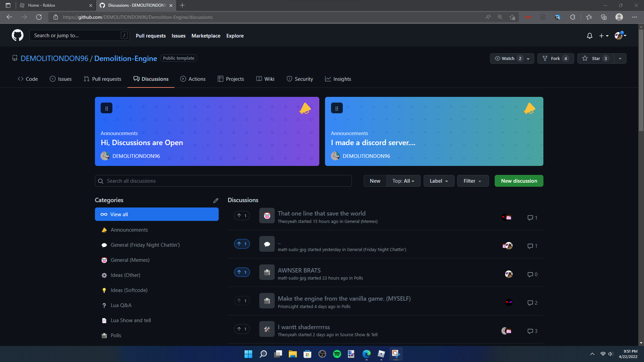Screen dimensions: 644x362
Task: Upvote "That one line that save the world"
Action: (242, 216)
